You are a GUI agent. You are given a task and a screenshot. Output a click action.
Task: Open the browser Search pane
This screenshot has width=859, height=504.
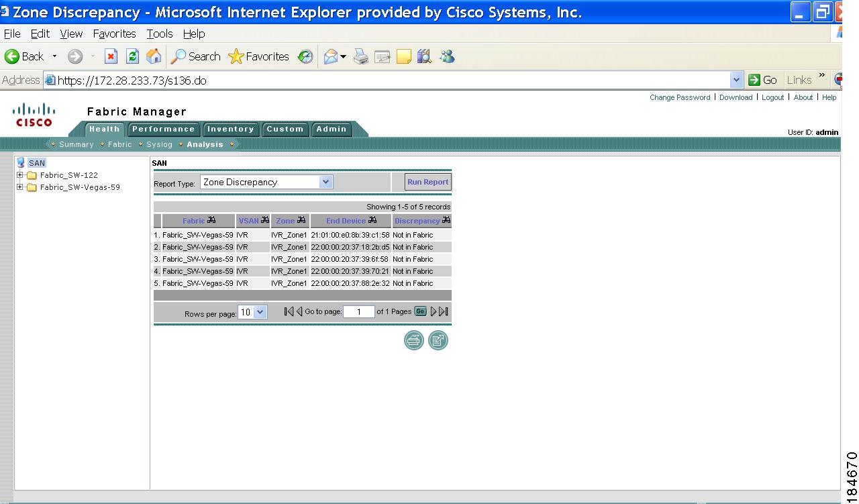[195, 57]
